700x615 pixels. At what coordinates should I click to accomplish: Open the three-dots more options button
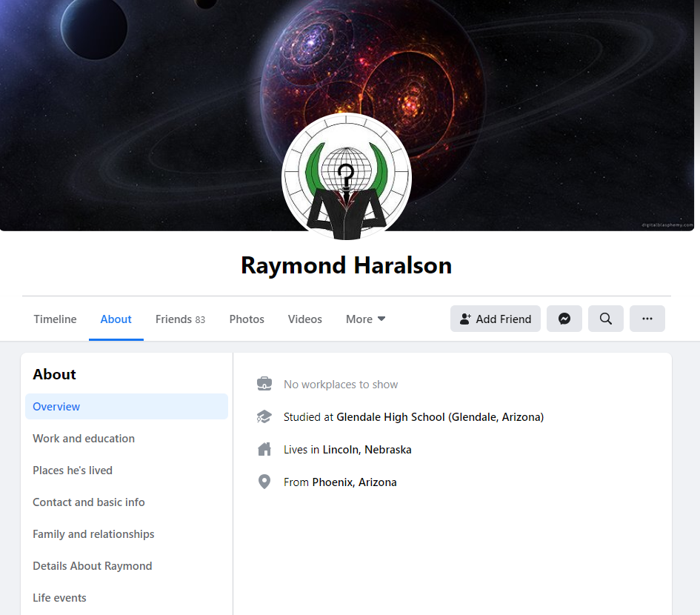click(647, 319)
